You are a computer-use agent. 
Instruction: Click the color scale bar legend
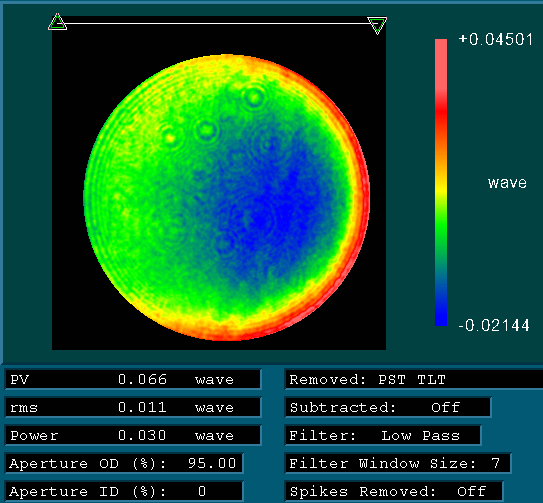[x=441, y=182]
